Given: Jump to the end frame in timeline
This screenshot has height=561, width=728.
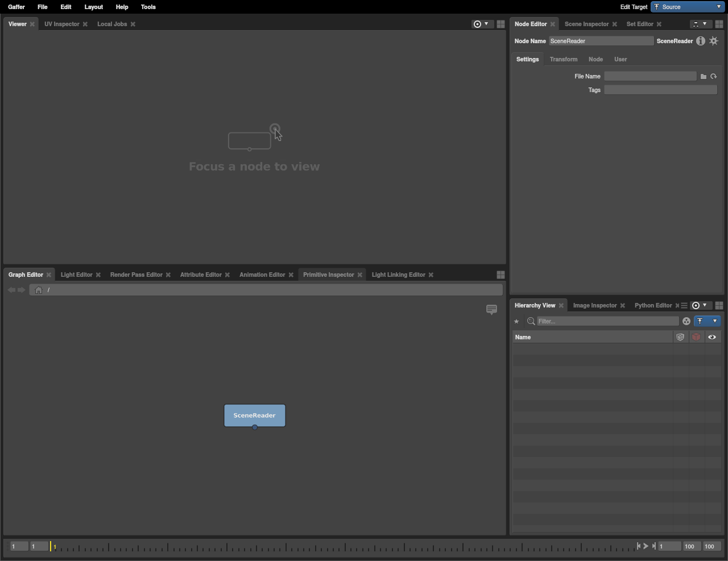Looking at the screenshot, I should pos(654,546).
